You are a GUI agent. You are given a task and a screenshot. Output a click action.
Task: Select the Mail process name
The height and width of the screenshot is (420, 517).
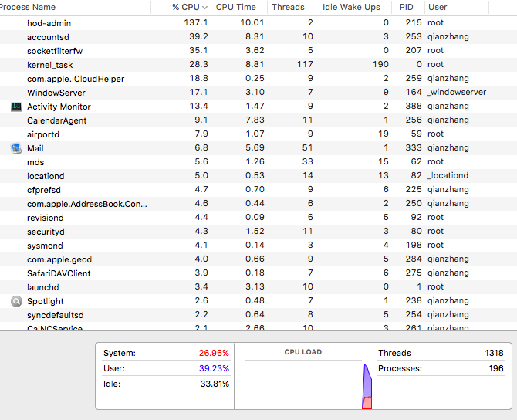tap(35, 148)
